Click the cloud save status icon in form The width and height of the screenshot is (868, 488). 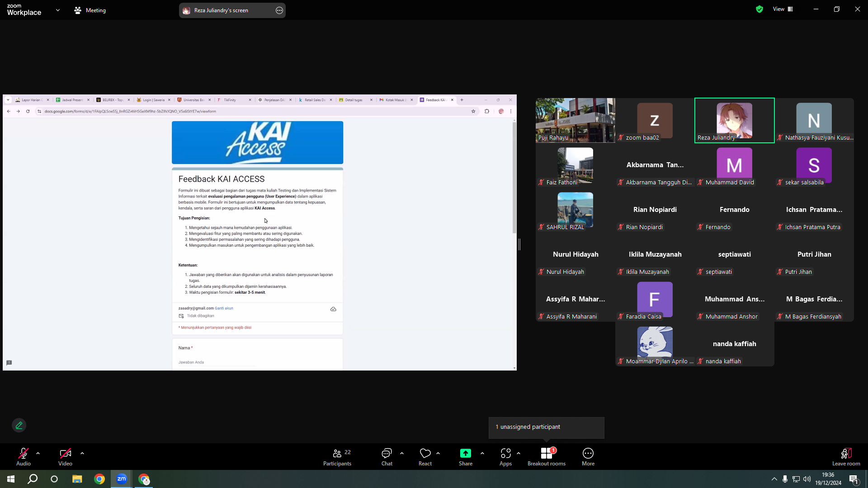coord(333,309)
